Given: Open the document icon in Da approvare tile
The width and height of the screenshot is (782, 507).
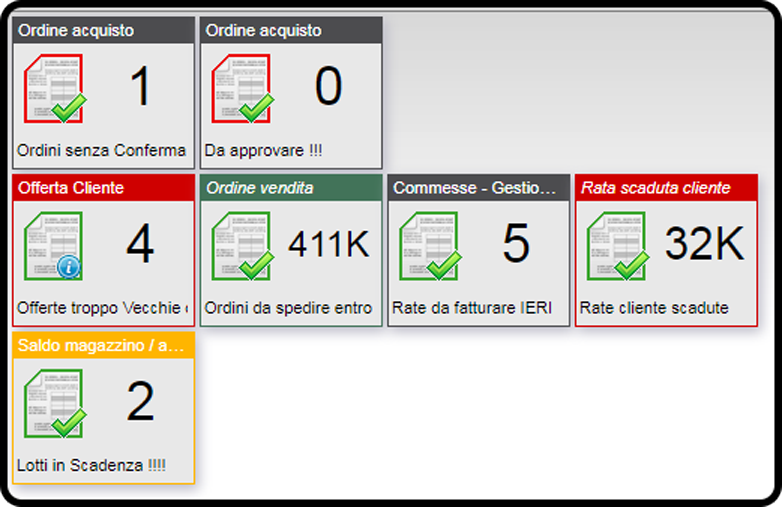Looking at the screenshot, I should click(x=242, y=89).
